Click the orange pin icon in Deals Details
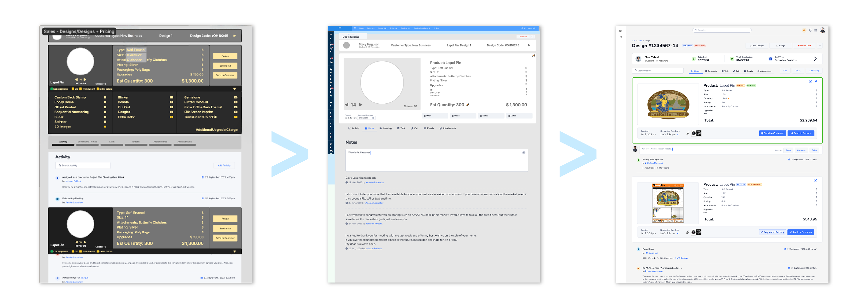This screenshot has height=308, width=868. click(533, 56)
